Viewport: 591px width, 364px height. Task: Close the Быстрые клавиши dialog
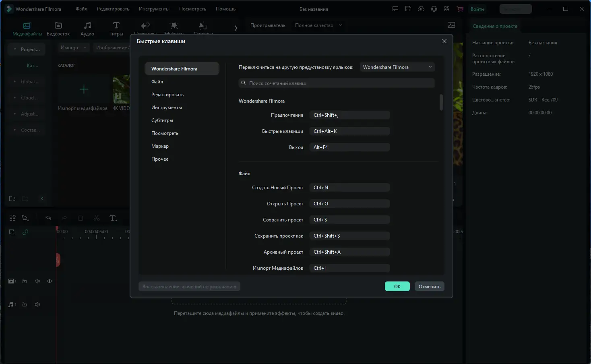pyautogui.click(x=444, y=41)
